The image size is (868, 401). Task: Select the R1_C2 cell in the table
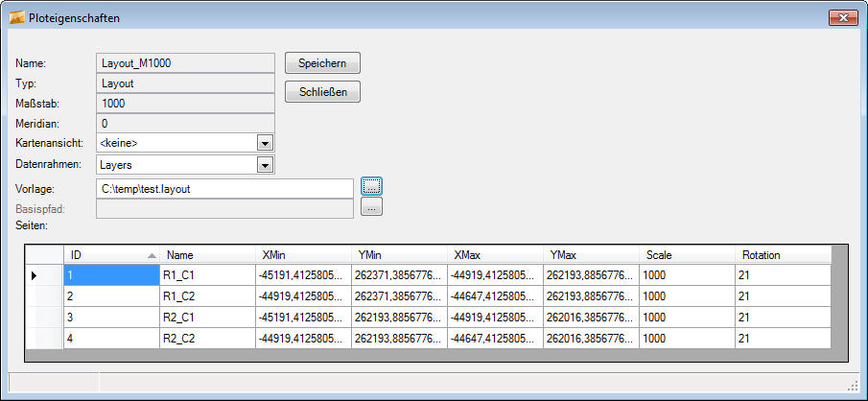pos(207,296)
